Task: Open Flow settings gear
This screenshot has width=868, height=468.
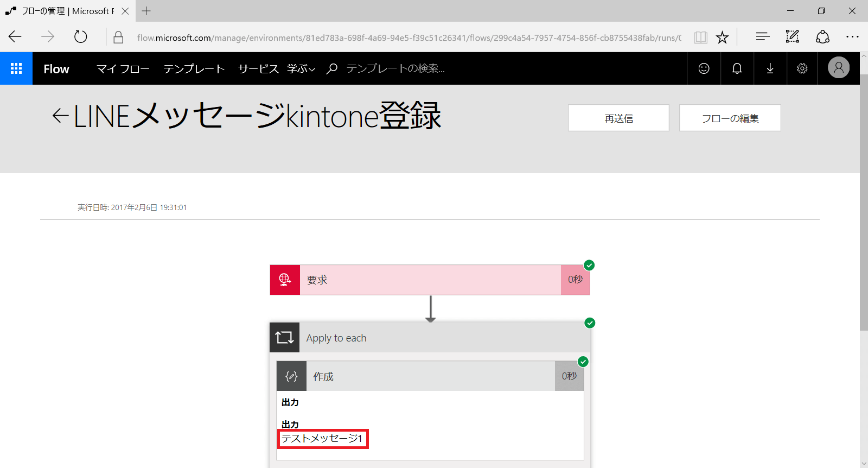Action: pyautogui.click(x=802, y=68)
